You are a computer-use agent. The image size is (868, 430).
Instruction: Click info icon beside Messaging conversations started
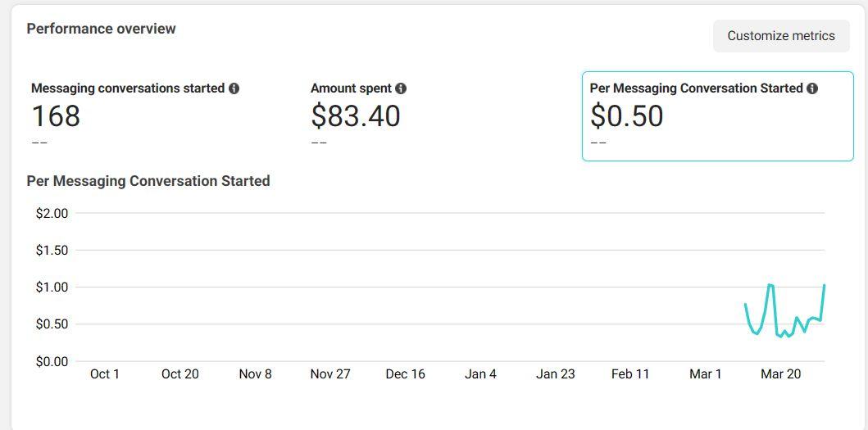coord(234,88)
